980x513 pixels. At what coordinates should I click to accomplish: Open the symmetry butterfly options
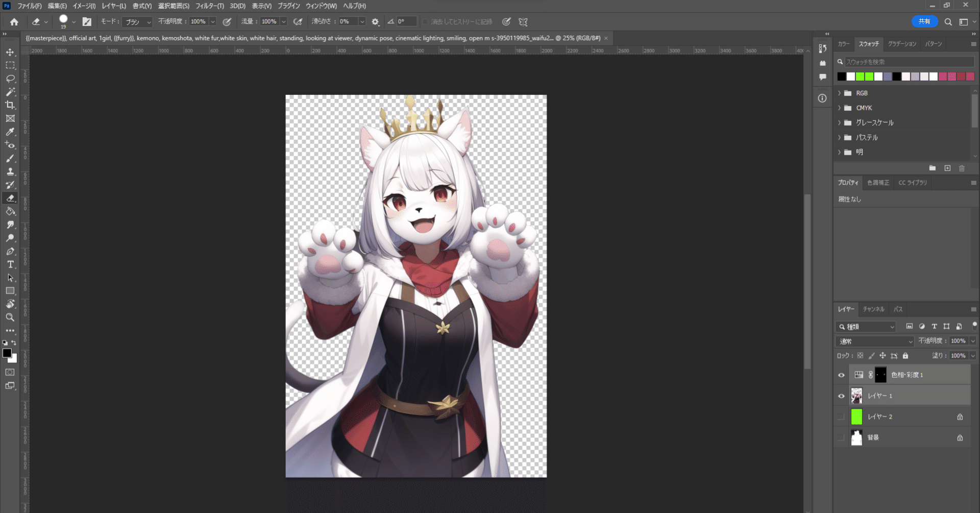pos(523,22)
